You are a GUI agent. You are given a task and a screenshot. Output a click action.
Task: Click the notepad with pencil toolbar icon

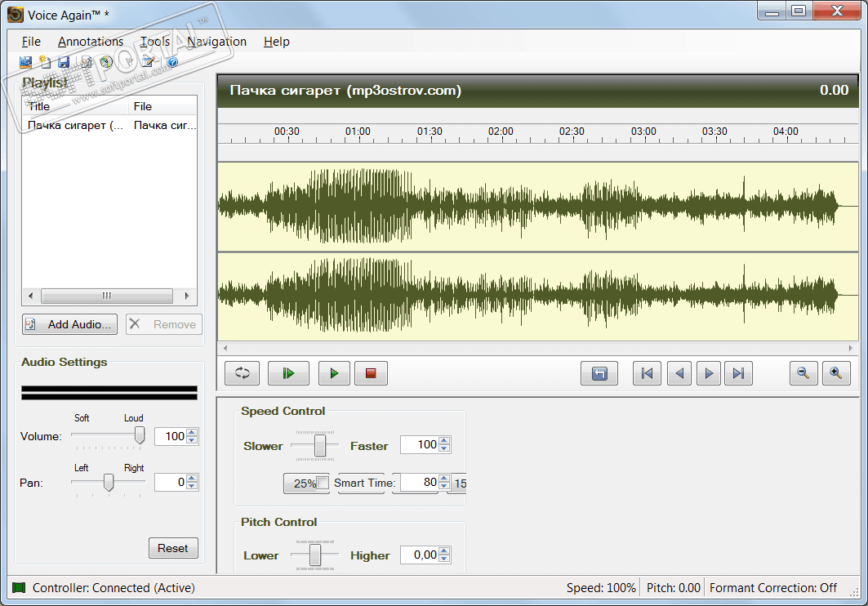coord(149,62)
